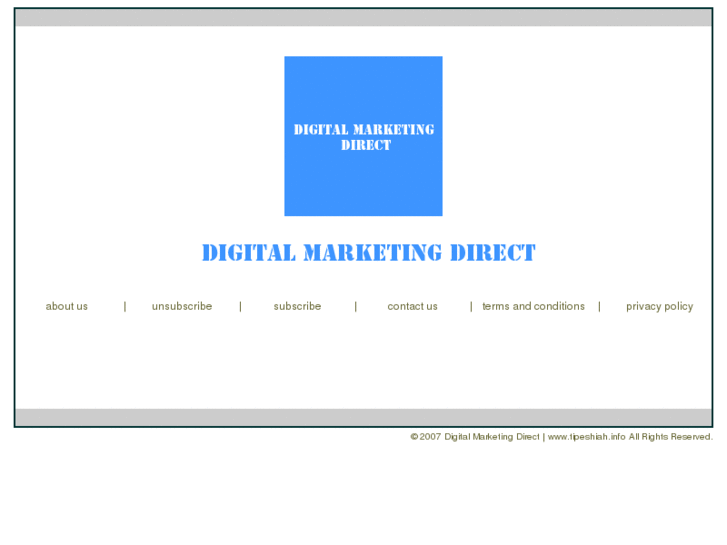727x545 pixels.
Task: Visit the contact us page
Action: tap(412, 306)
